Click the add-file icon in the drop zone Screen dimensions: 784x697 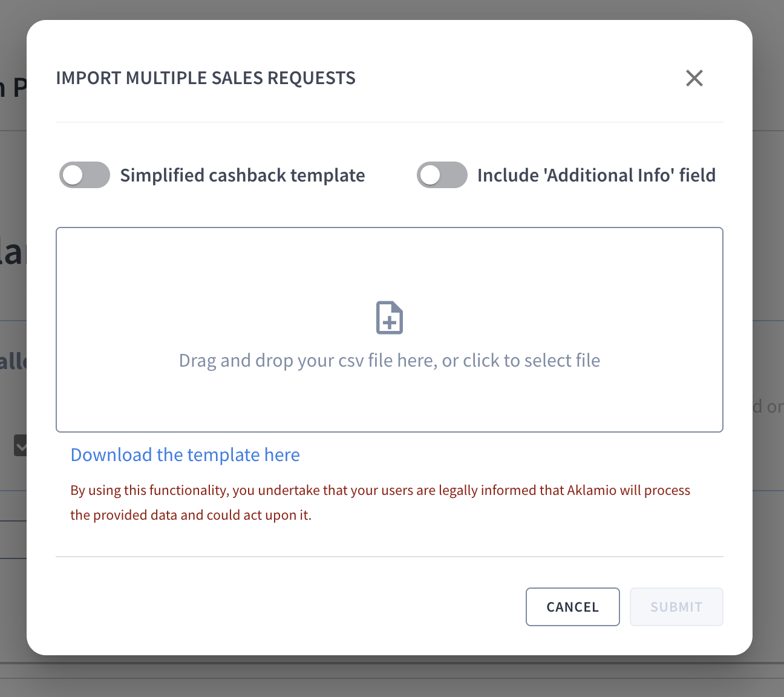[390, 318]
